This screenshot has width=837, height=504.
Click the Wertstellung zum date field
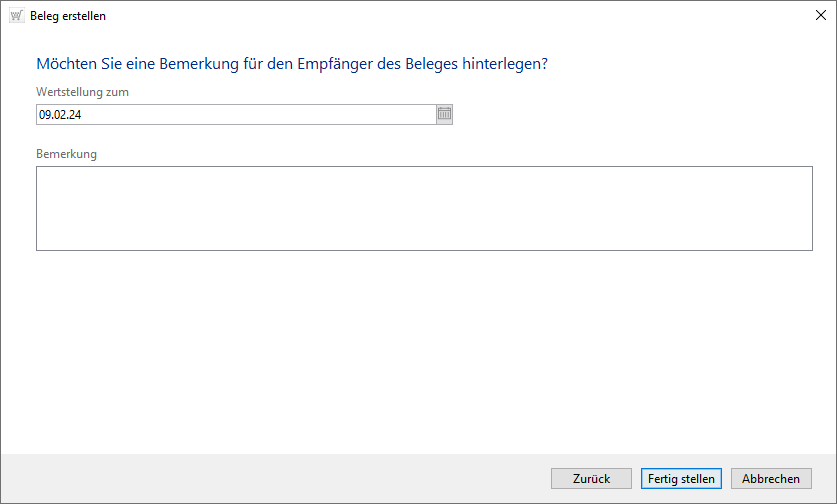(x=235, y=115)
